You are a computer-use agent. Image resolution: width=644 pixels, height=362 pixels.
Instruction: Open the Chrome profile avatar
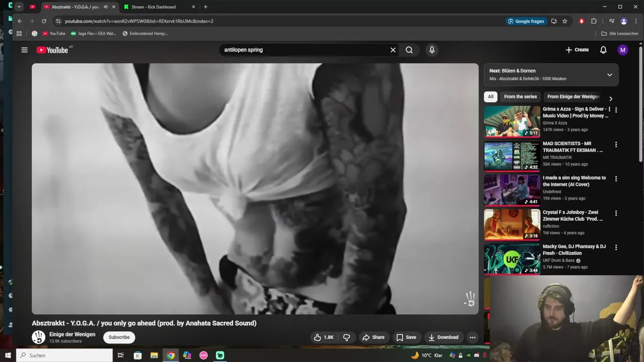[x=624, y=21]
